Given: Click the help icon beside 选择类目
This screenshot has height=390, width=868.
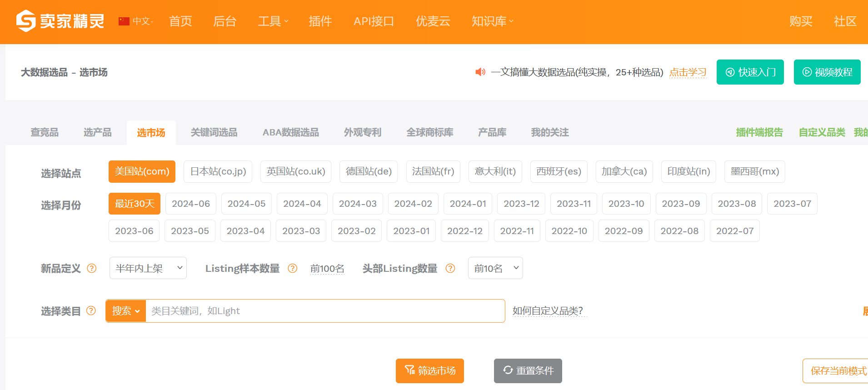Looking at the screenshot, I should tap(91, 310).
